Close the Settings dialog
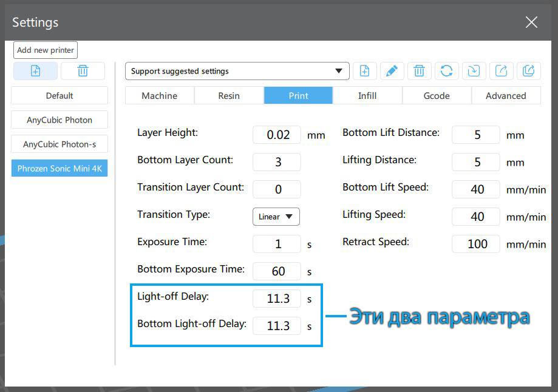 coord(531,22)
